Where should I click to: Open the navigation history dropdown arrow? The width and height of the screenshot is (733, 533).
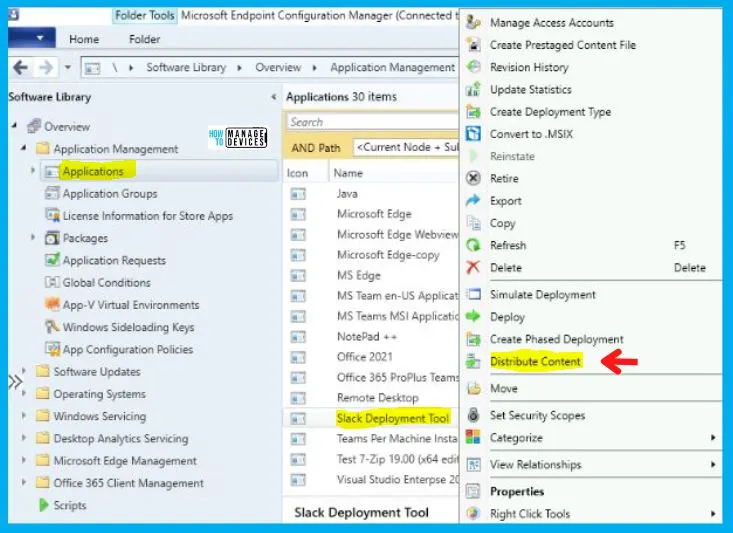pos(68,68)
